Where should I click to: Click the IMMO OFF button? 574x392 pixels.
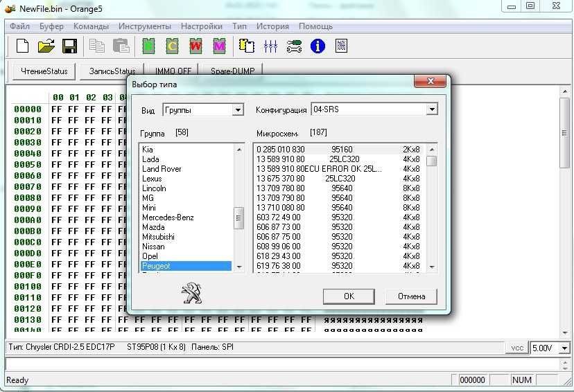(173, 71)
